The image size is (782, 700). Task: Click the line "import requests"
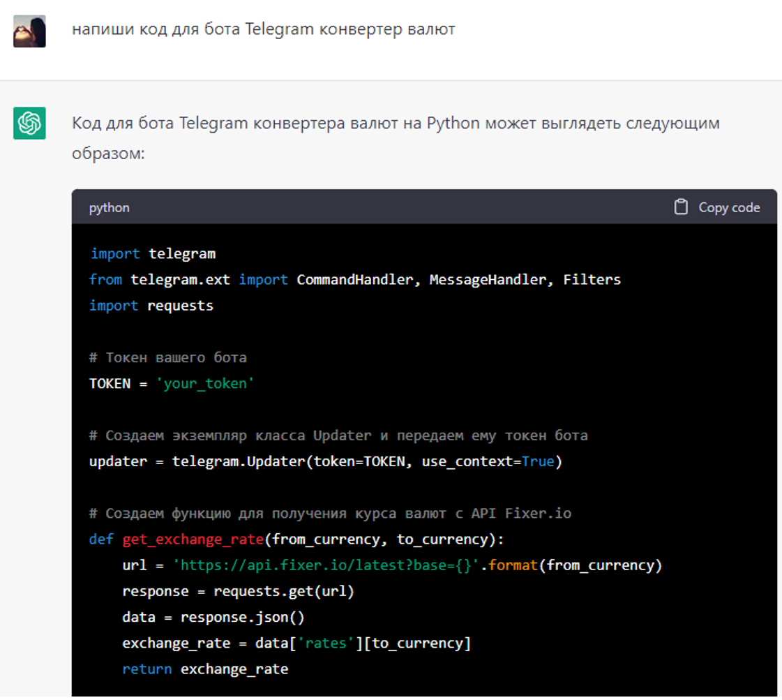click(x=151, y=306)
